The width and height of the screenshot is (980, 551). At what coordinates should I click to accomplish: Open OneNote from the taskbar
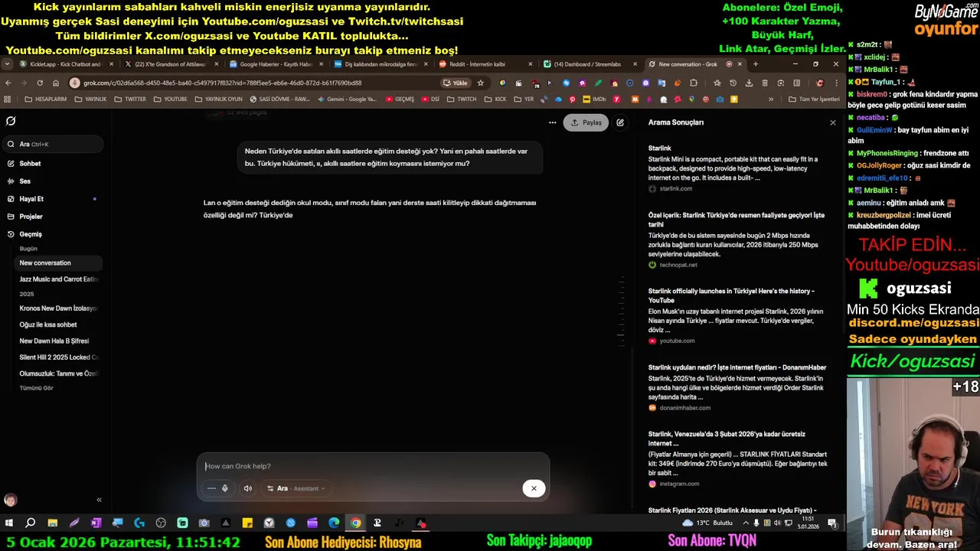click(x=96, y=523)
